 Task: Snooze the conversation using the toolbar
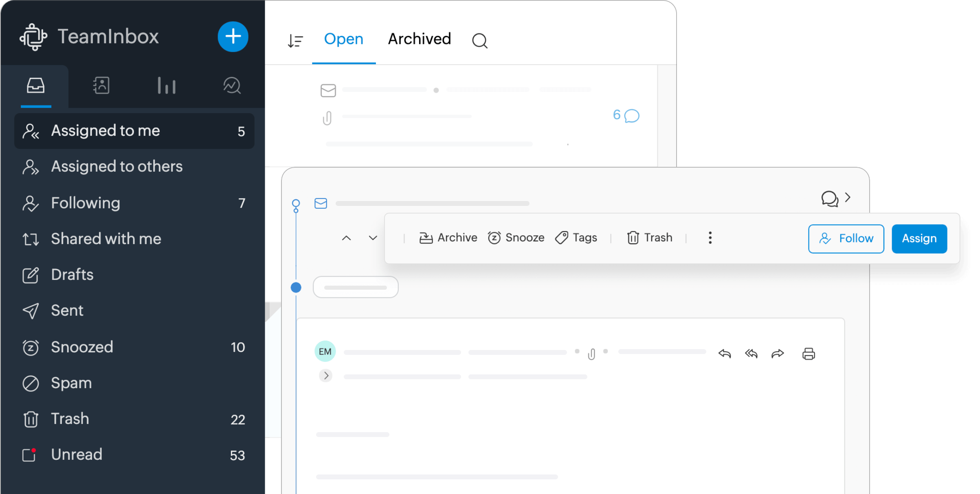(516, 238)
